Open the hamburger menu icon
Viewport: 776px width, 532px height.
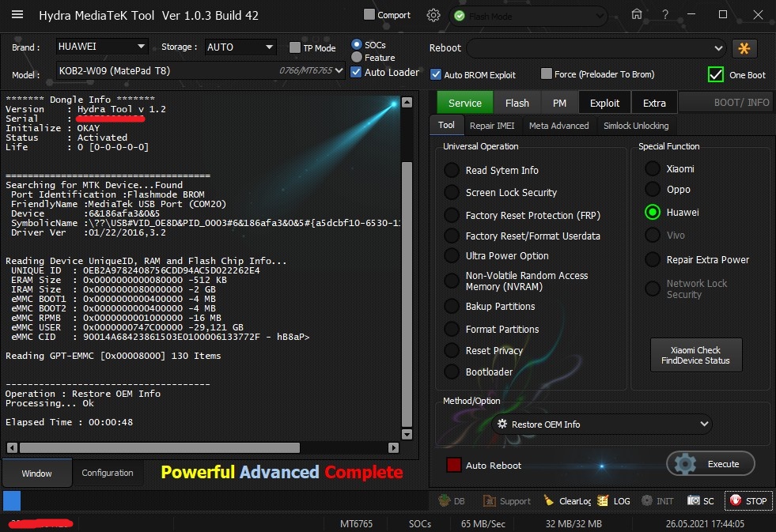pos(17,15)
